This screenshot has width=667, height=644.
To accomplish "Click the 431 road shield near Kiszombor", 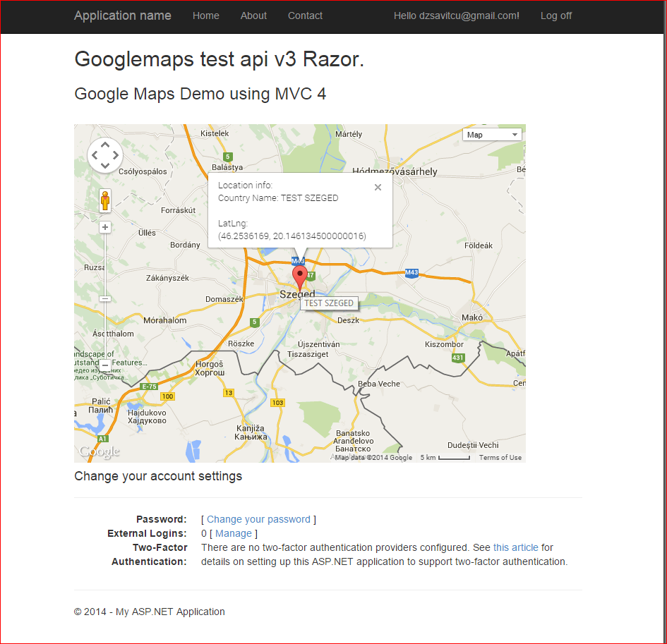I will (457, 358).
